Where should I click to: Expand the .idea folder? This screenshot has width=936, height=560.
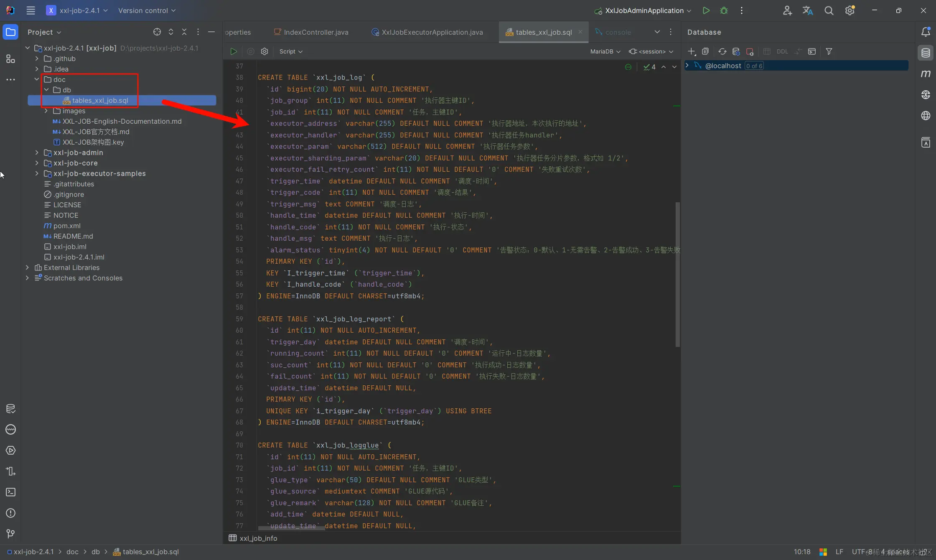(37, 69)
